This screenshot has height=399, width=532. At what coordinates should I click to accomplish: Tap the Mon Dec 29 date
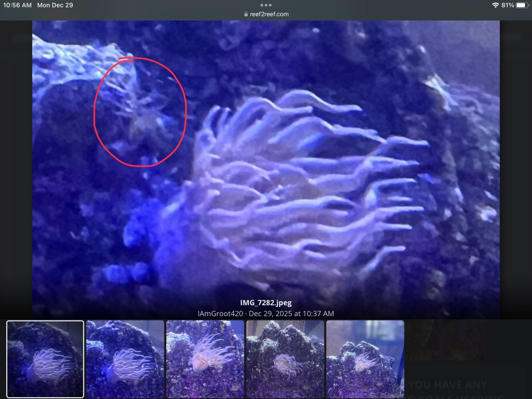(x=55, y=5)
